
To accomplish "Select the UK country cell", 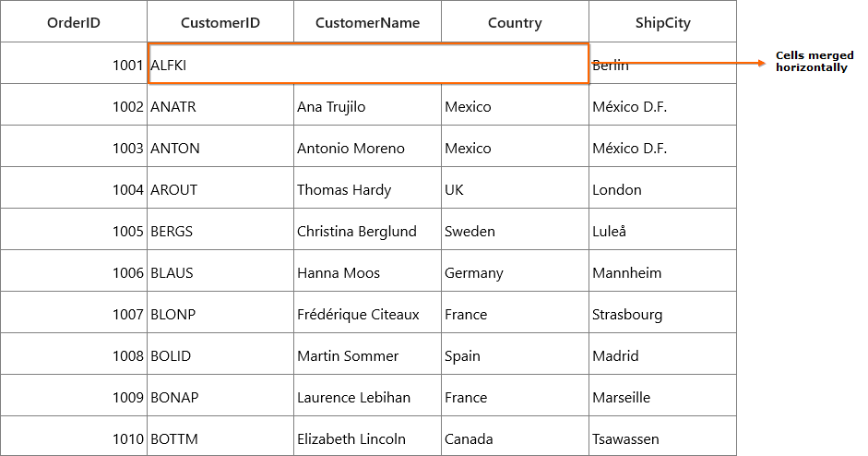I will click(515, 187).
